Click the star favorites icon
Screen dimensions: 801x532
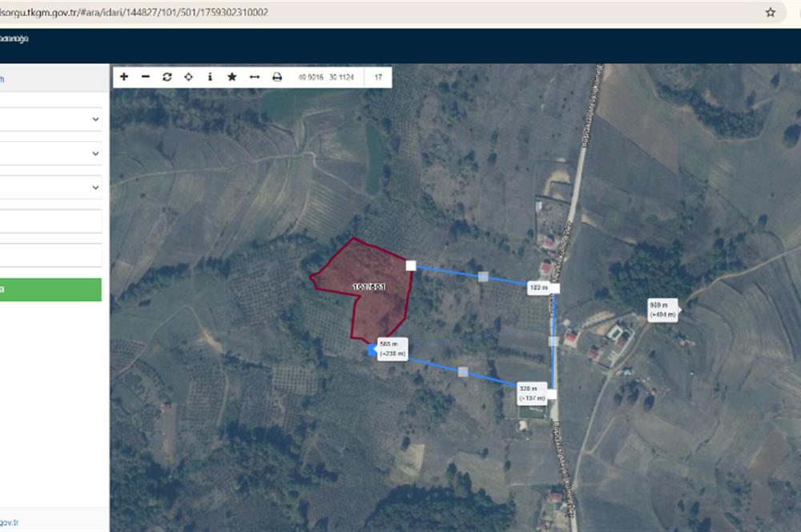point(232,77)
